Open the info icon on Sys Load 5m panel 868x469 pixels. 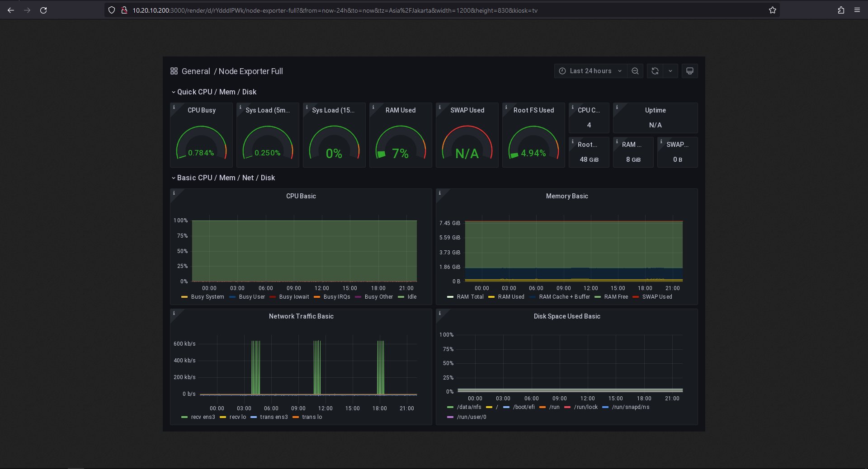[x=241, y=107]
